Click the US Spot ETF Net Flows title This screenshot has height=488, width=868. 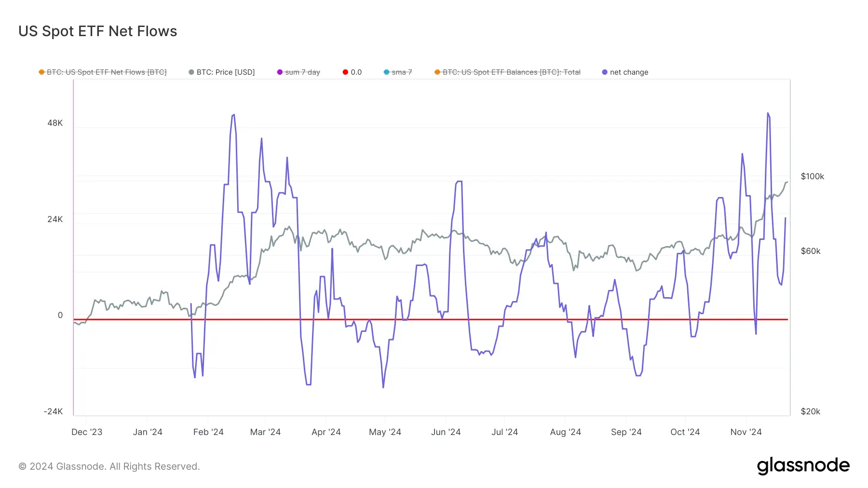98,31
